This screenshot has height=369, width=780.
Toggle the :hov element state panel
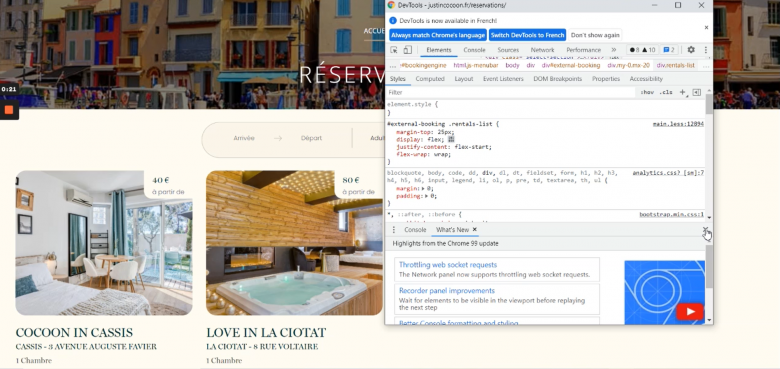(x=647, y=92)
